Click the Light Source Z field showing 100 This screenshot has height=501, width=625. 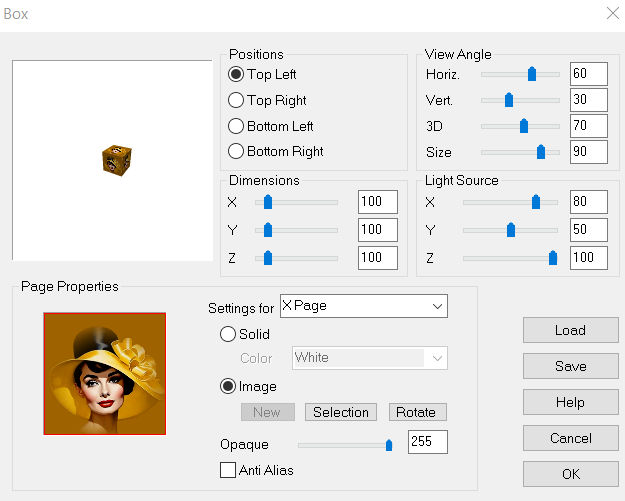[x=589, y=258]
